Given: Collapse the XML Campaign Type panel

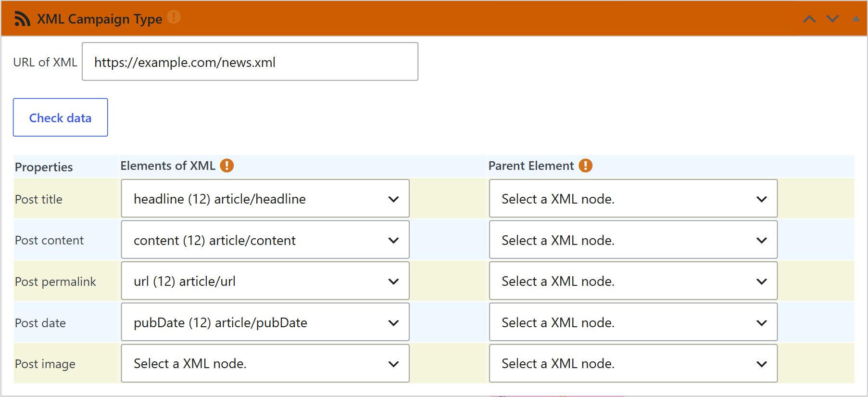Looking at the screenshot, I should tap(856, 19).
